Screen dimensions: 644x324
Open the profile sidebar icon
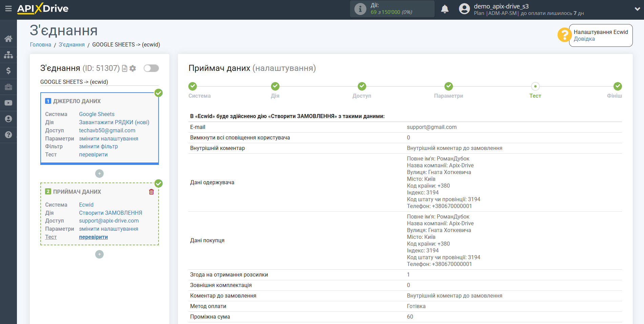tap(8, 119)
